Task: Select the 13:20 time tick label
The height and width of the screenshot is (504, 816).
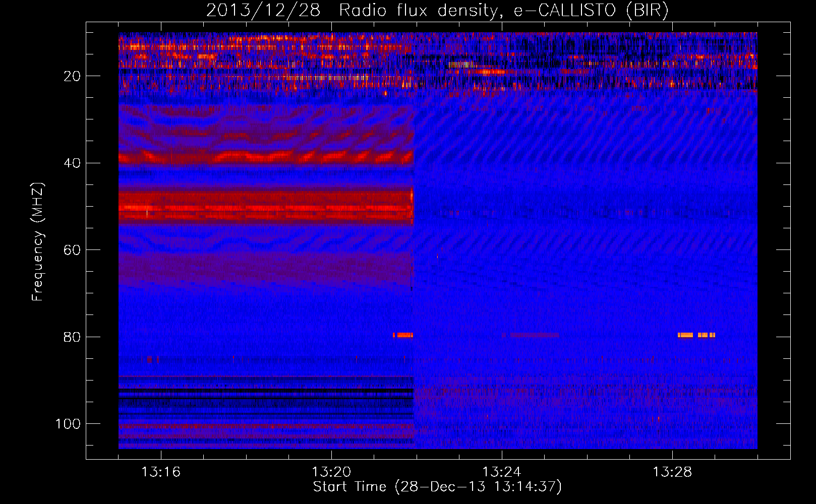Action: pyautogui.click(x=331, y=472)
